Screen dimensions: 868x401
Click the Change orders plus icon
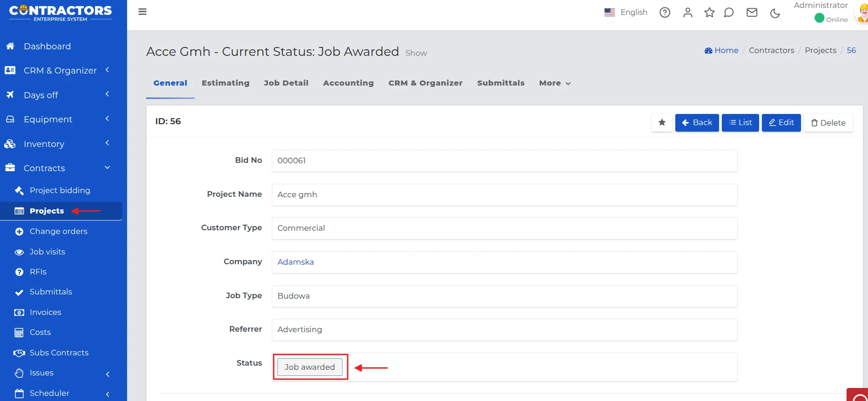point(19,231)
